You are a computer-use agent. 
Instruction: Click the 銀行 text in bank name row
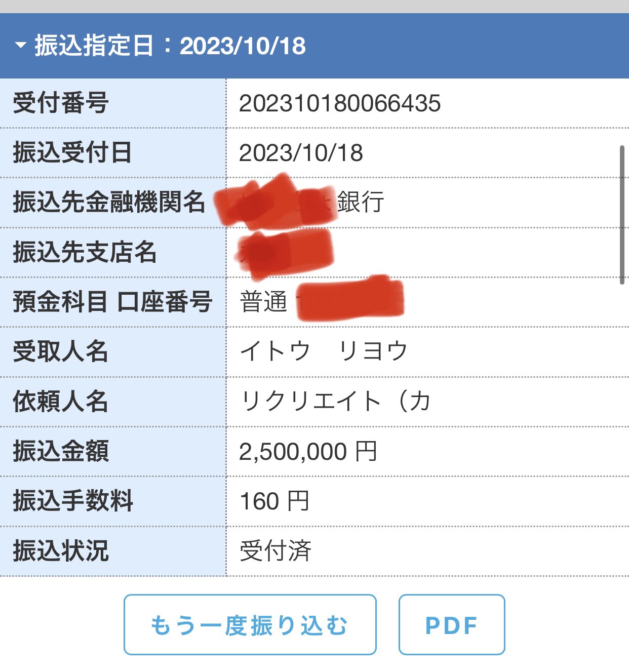tap(361, 203)
